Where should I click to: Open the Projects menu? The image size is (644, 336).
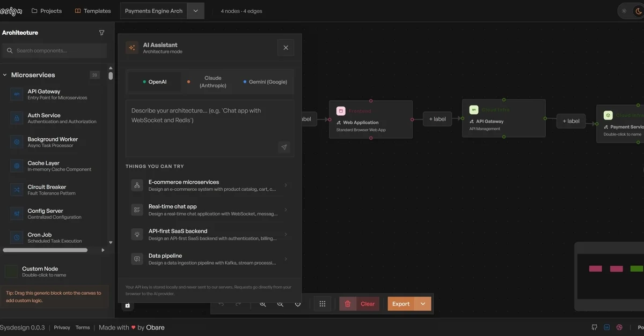(x=47, y=11)
